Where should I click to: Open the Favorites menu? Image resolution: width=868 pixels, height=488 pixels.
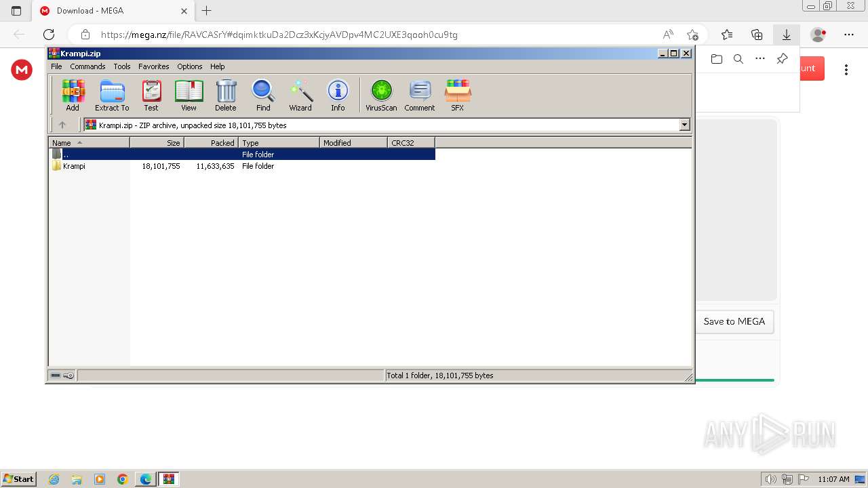(154, 66)
